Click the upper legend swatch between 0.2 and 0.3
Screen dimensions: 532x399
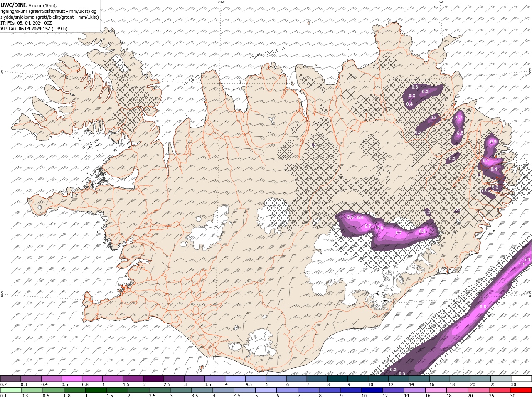coord(10,379)
